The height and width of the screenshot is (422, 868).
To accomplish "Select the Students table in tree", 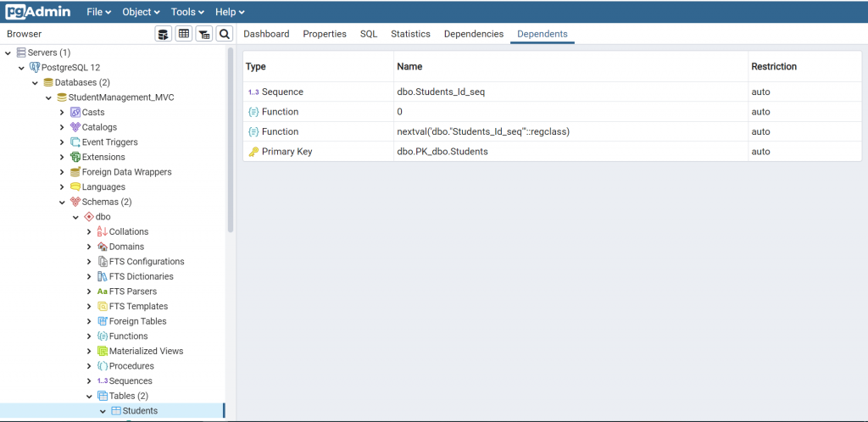I will pos(140,411).
